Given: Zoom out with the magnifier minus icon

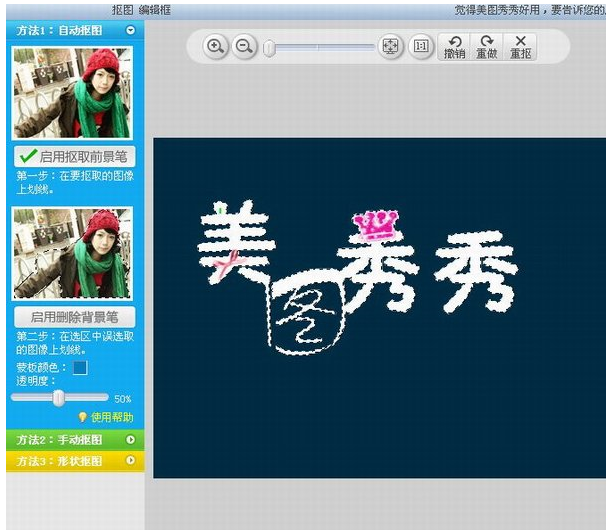Looking at the screenshot, I should pyautogui.click(x=244, y=47).
